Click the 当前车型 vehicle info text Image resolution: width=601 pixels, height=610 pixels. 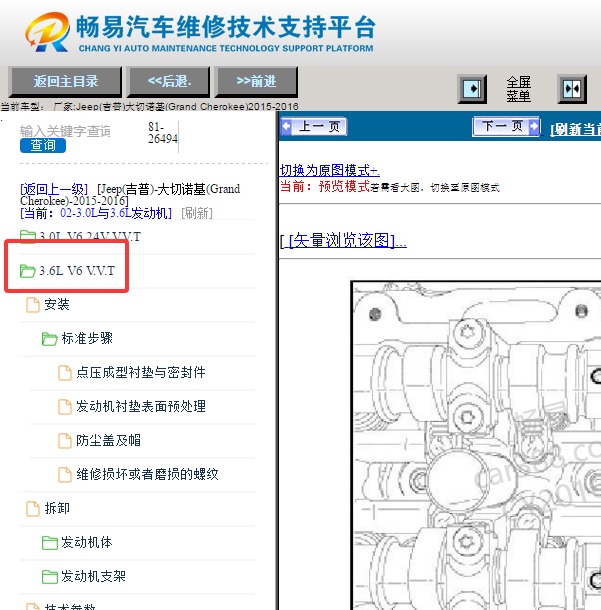coord(149,106)
